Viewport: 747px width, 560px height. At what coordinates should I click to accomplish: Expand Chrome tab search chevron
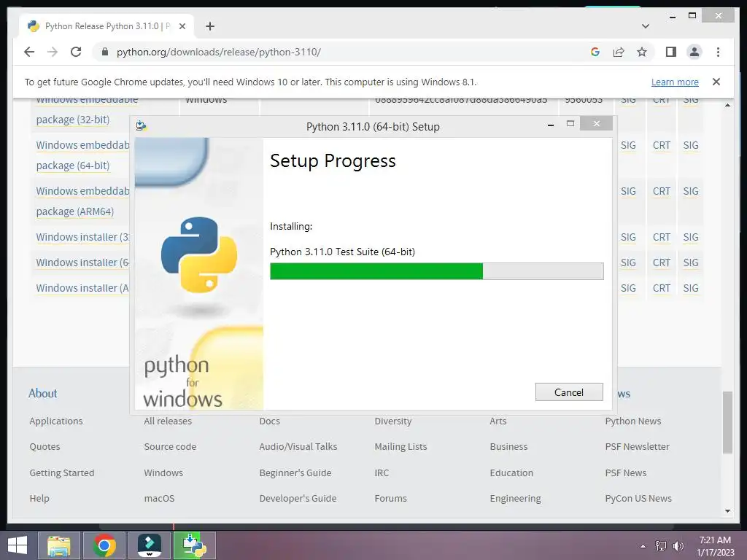646,26
